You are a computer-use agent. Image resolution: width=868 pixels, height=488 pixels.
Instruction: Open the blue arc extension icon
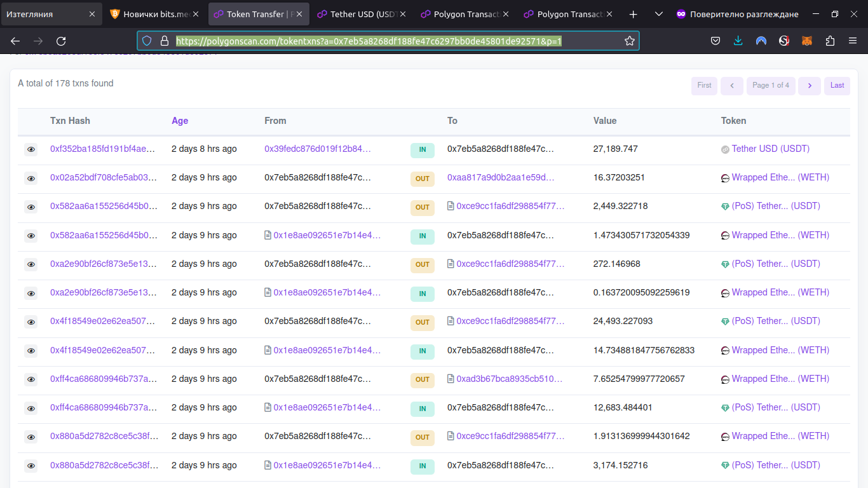coord(761,41)
